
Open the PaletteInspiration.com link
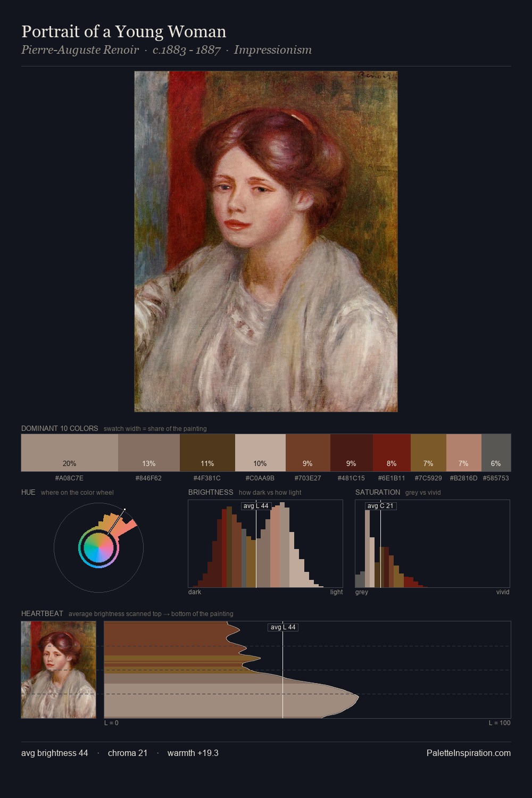pyautogui.click(x=469, y=753)
